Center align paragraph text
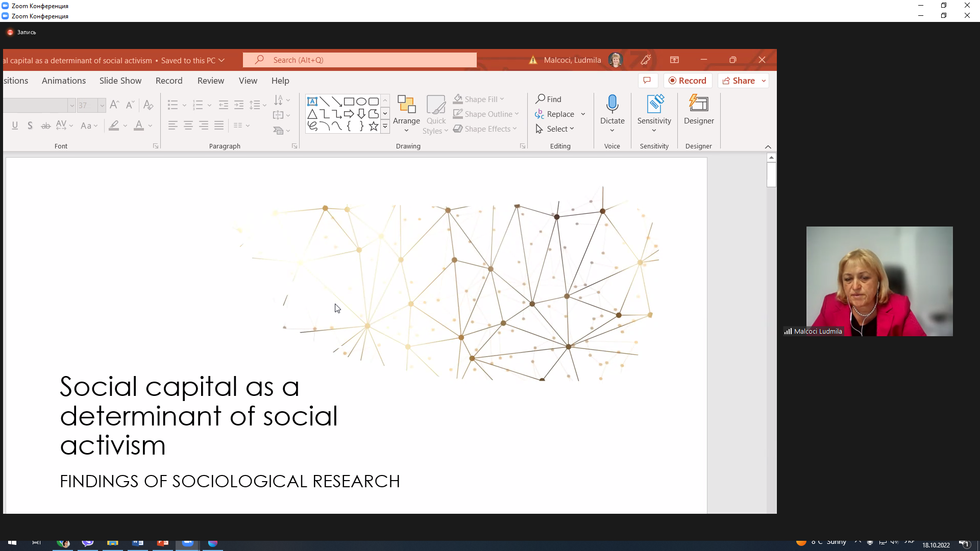Screen dimensions: 980x551 188,126
